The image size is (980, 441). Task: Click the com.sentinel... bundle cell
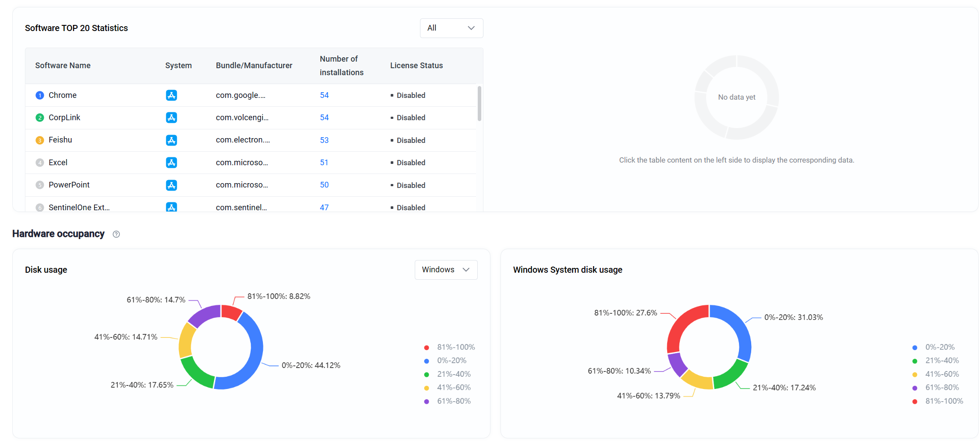(x=241, y=208)
